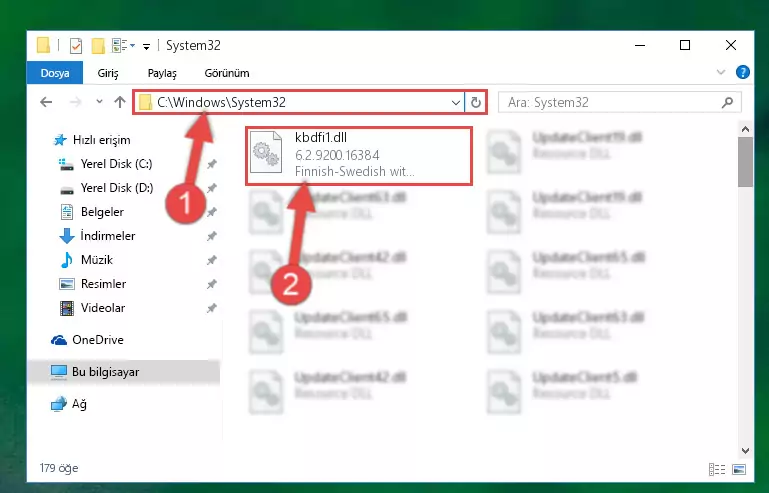The image size is (769, 493).
Task: Open the Customize Quick Access Toolbar dropdown arrow
Action: tap(146, 47)
